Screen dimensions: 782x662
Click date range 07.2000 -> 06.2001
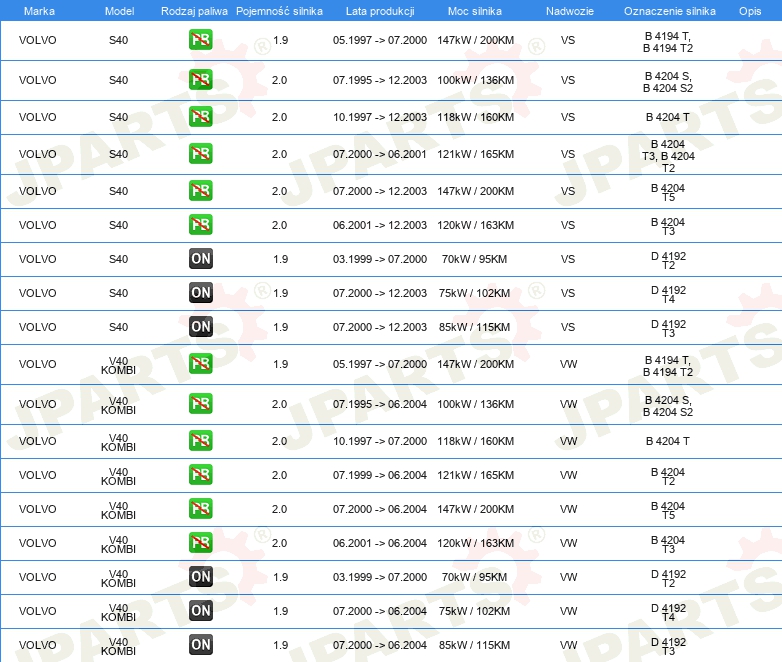click(380, 154)
